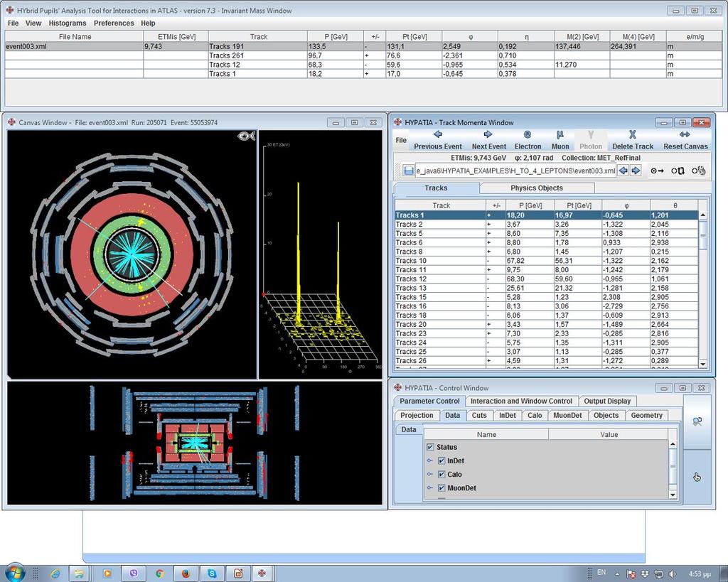Open the File menu in Invariant Mass Window
728x582 pixels.
13,23
